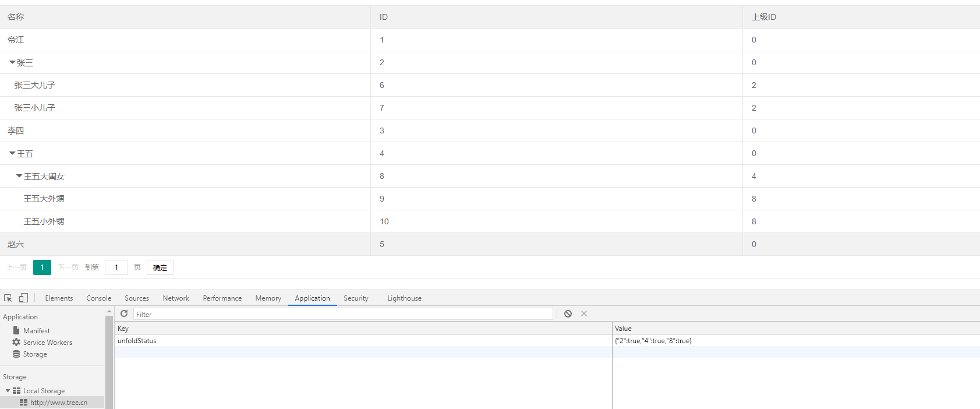The height and width of the screenshot is (409, 980).
Task: Toggle the device toolbar icon
Action: (x=23, y=298)
